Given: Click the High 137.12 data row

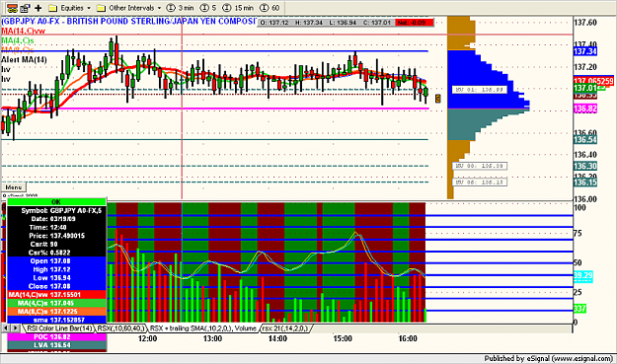Looking at the screenshot, I should coord(56,269).
